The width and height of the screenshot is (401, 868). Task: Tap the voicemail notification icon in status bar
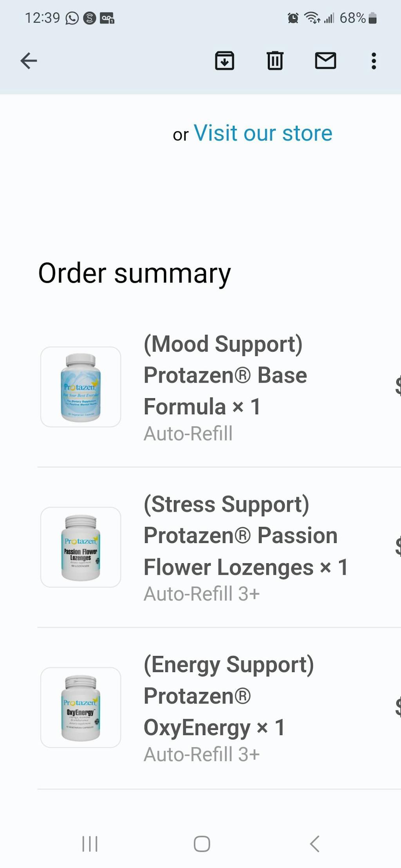click(107, 18)
